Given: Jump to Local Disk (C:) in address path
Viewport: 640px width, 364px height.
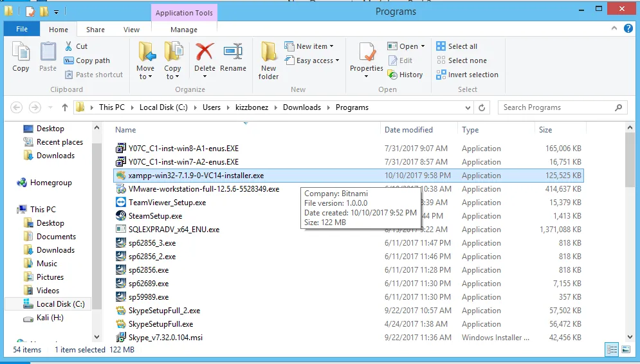Looking at the screenshot, I should pos(163,107).
